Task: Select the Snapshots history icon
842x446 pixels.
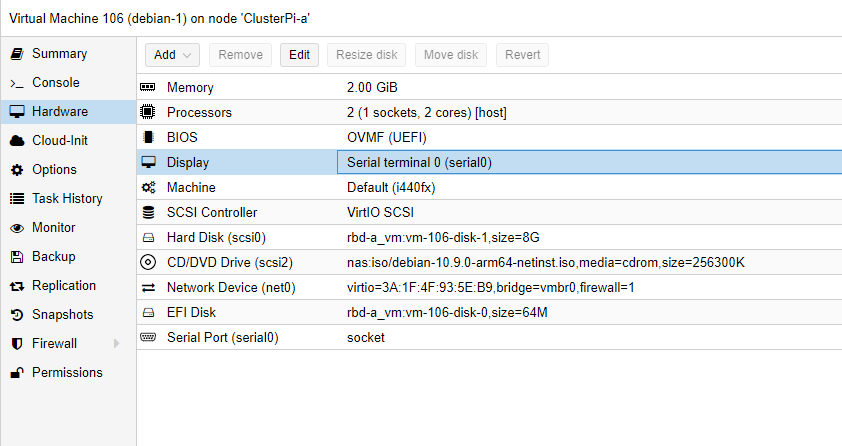Action: point(17,315)
